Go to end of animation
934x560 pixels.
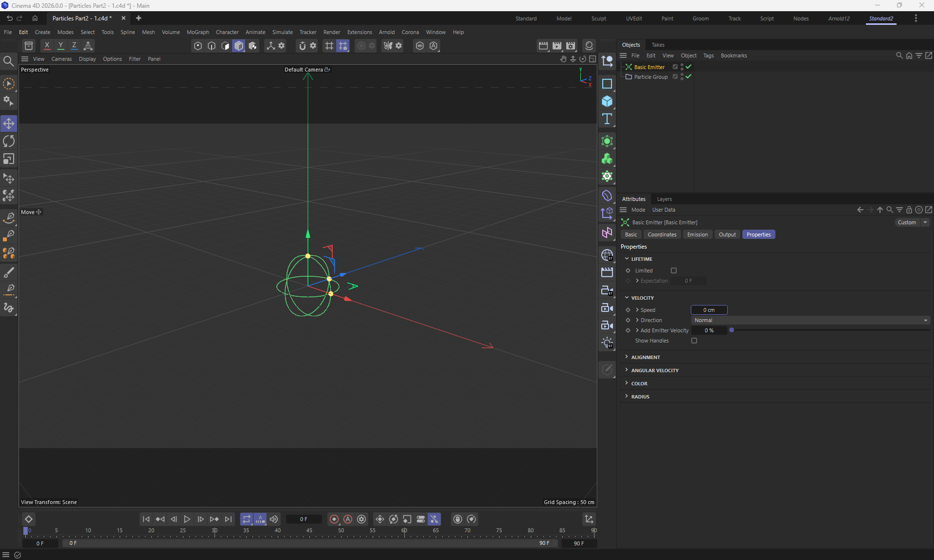coord(228,519)
